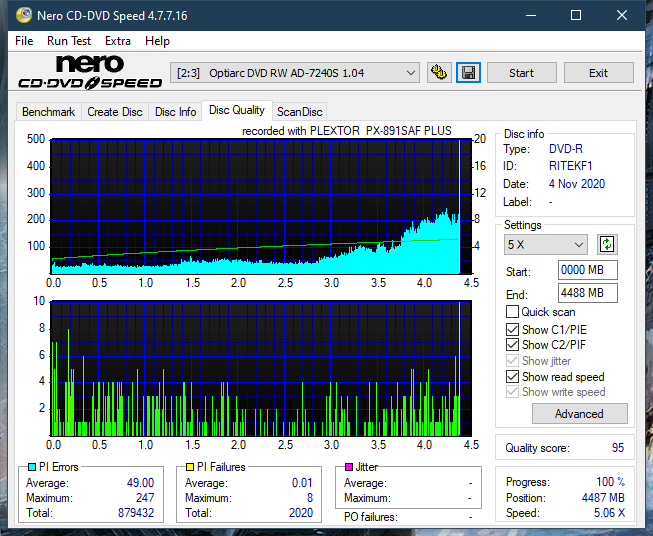Viewport: 653px width, 536px height.
Task: Open the Advanced settings button
Action: pos(579,414)
